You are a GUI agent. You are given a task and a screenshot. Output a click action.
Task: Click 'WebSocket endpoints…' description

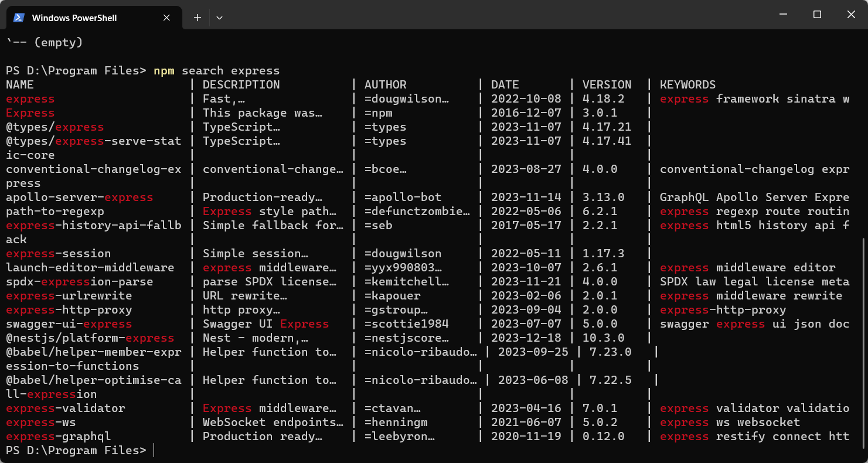pos(273,423)
